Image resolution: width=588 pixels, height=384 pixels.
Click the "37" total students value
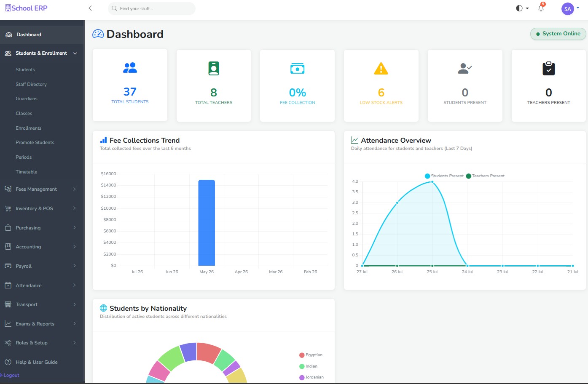(x=130, y=92)
